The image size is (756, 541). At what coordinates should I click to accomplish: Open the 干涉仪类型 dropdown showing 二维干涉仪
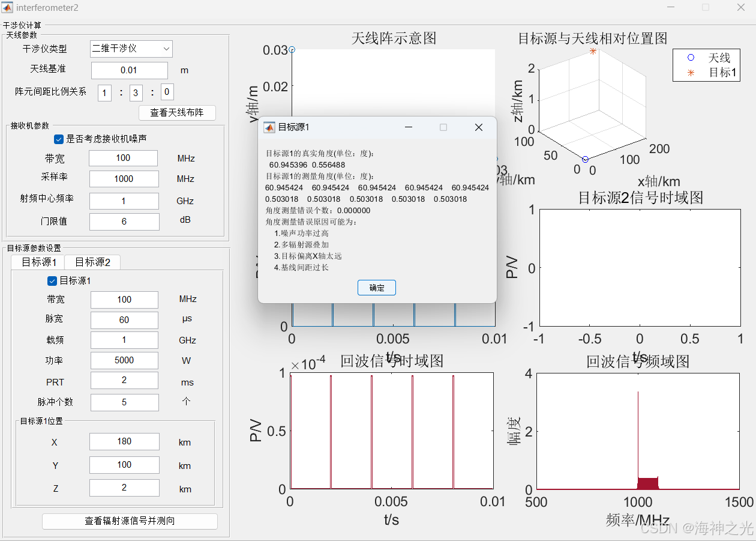[131, 49]
